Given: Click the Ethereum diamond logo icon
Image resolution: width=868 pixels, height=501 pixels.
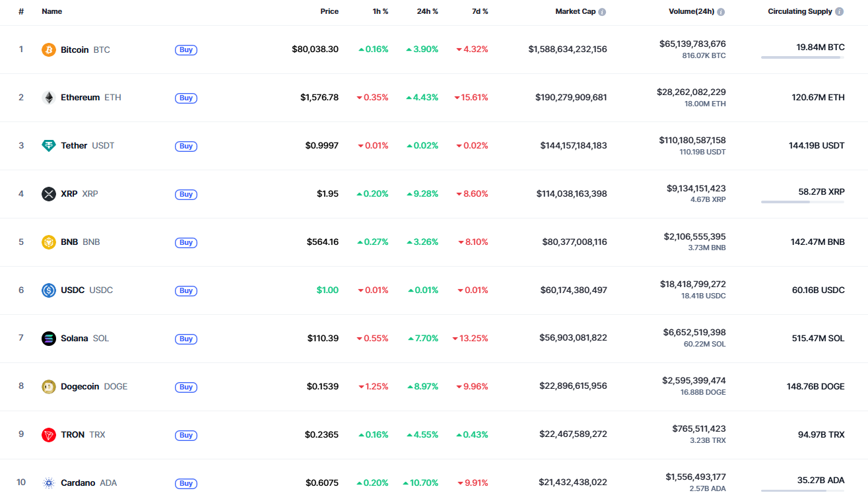Looking at the screenshot, I should (x=49, y=98).
